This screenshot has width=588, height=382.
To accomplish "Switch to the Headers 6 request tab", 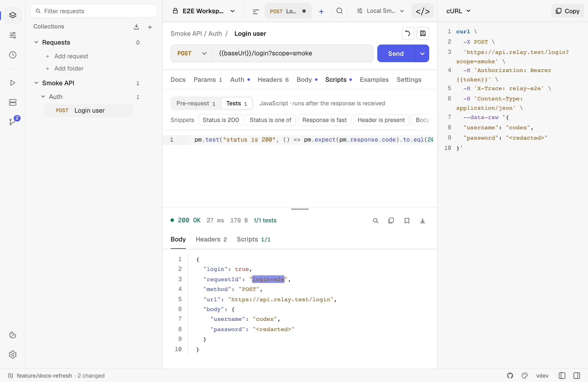I will 273,80.
